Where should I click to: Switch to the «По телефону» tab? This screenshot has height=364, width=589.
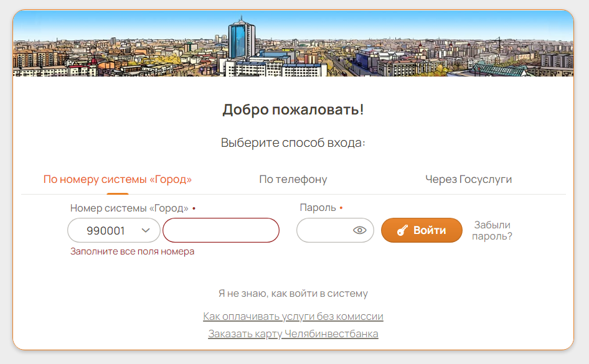[x=293, y=179]
